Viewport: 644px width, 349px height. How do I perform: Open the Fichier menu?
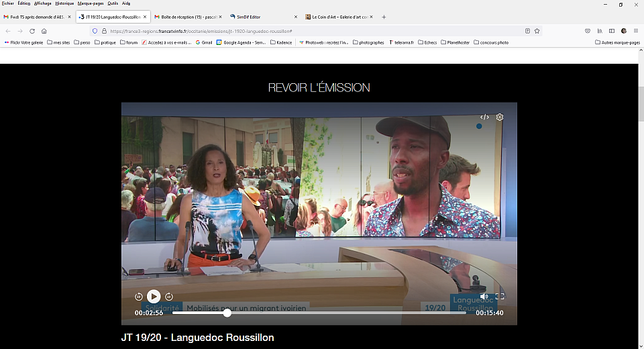[8, 3]
